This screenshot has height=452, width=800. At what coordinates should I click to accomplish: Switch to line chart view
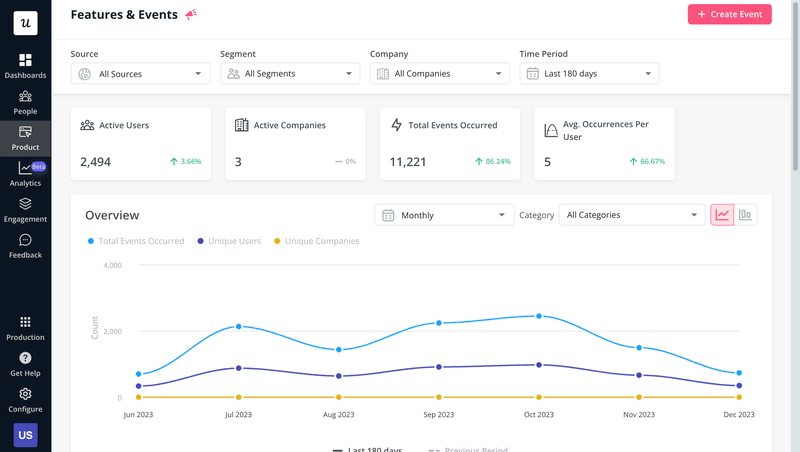(722, 214)
